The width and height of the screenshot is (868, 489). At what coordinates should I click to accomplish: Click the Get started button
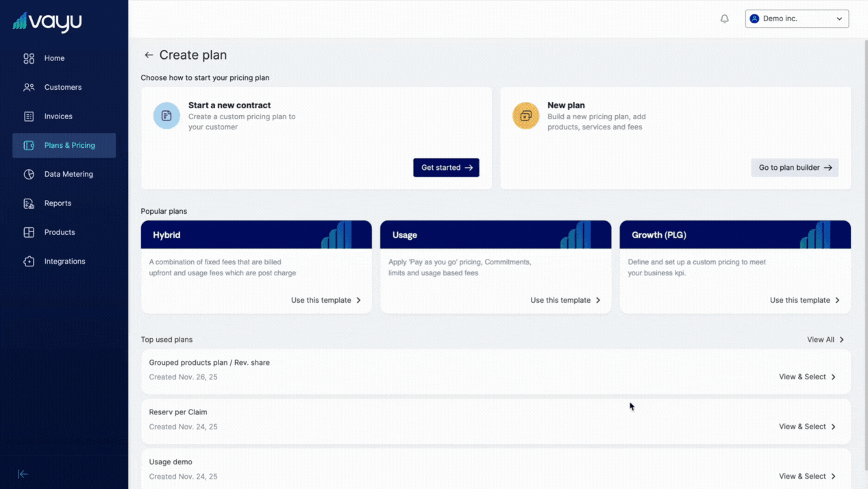click(x=446, y=168)
